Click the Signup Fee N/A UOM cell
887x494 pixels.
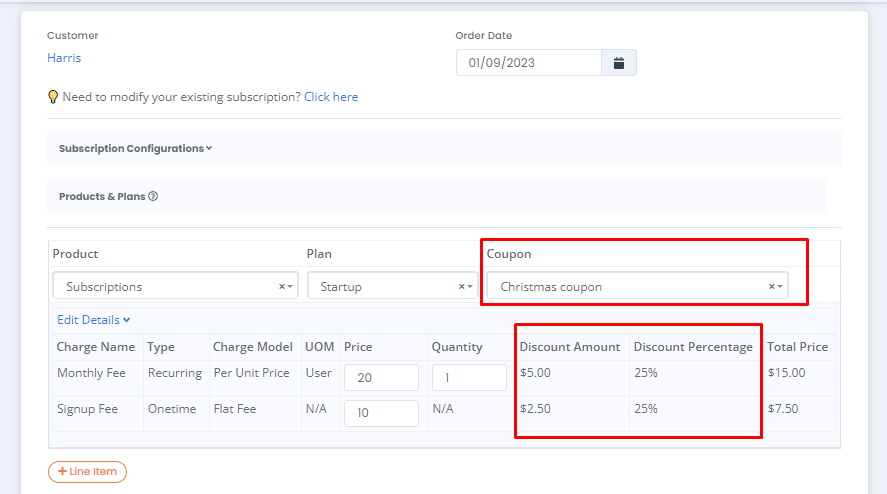pos(316,409)
